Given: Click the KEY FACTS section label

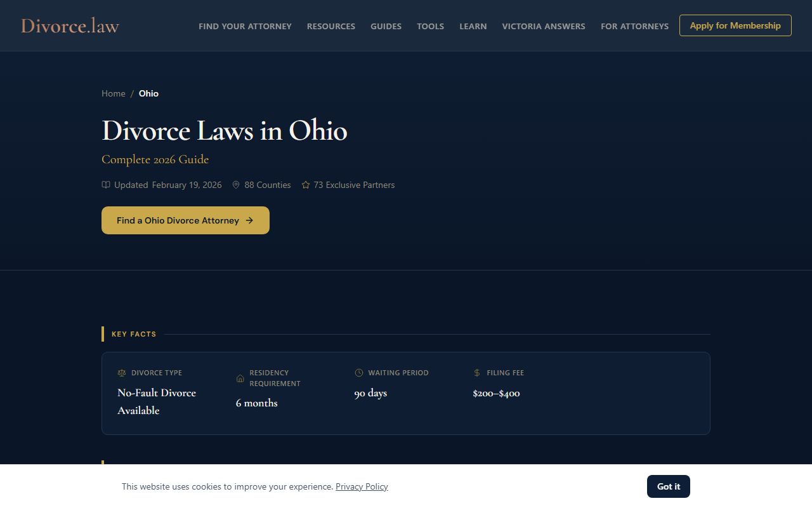Looking at the screenshot, I should click(134, 334).
